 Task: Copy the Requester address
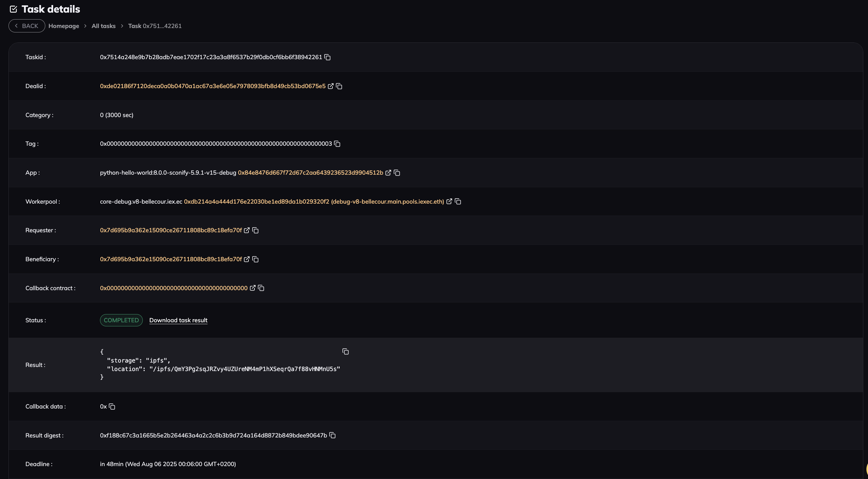255,231
